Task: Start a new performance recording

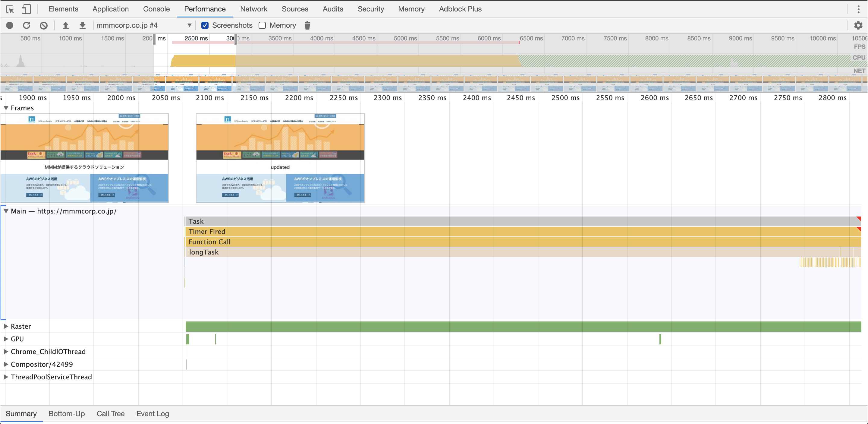Action: [x=10, y=25]
